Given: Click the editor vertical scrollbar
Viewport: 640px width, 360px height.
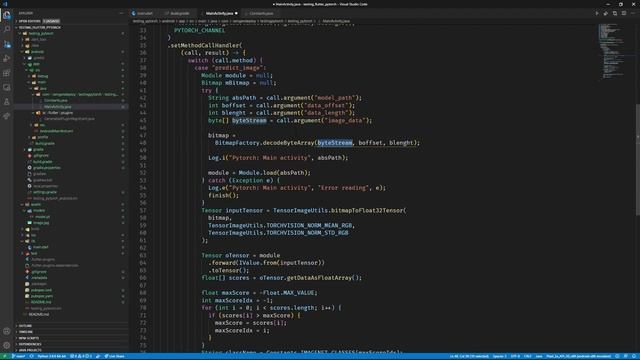Looking at the screenshot, I should pyautogui.click(x=638, y=159).
